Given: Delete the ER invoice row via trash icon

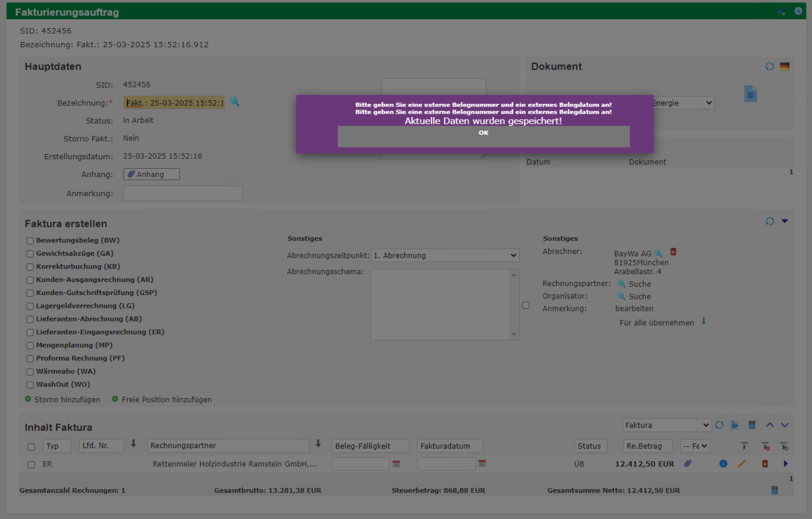Looking at the screenshot, I should [765, 463].
